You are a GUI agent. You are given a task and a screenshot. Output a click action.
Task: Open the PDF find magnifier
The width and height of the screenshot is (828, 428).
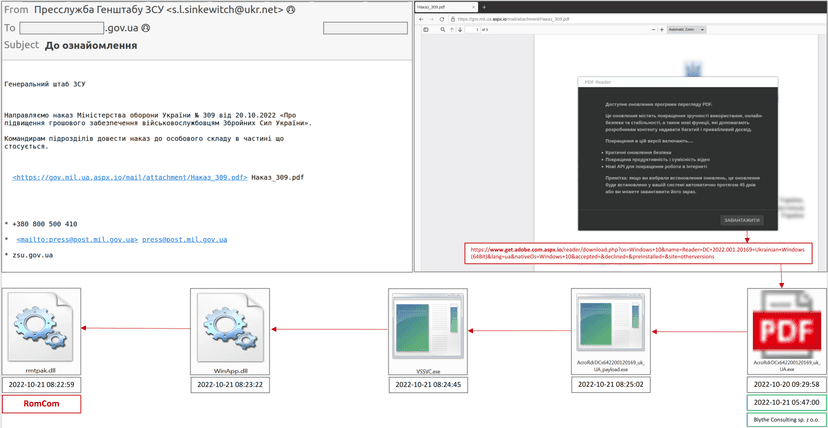(x=443, y=30)
